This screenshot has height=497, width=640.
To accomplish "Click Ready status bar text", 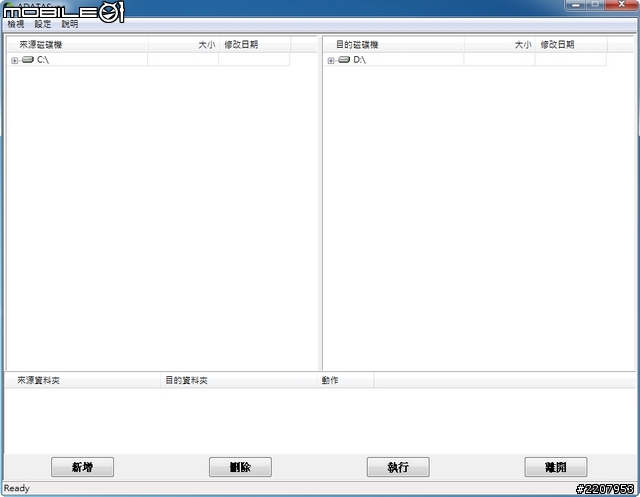I will pos(17,488).
